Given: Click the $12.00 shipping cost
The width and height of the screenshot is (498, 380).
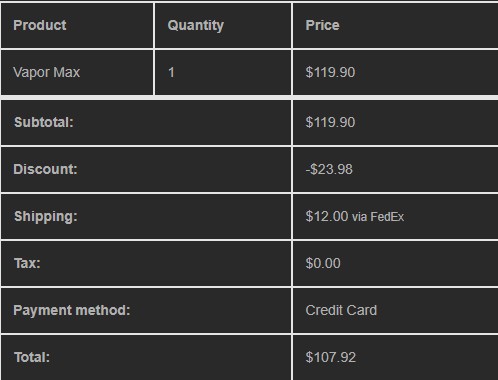Looking at the screenshot, I should 327,216.
